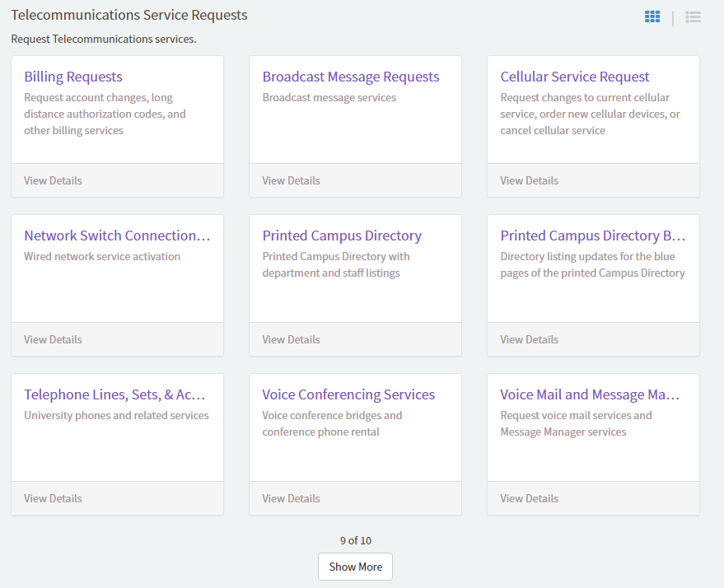Open Voice Conferencing Services title link

(x=348, y=394)
